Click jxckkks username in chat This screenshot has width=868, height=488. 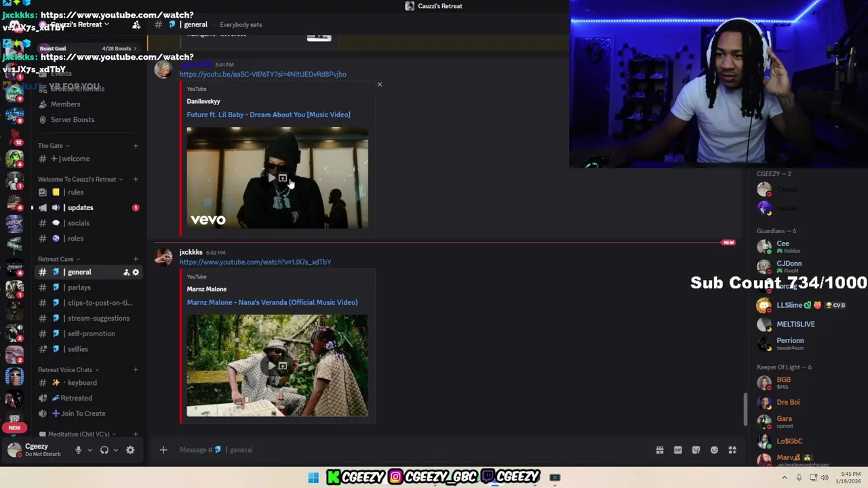click(x=191, y=252)
